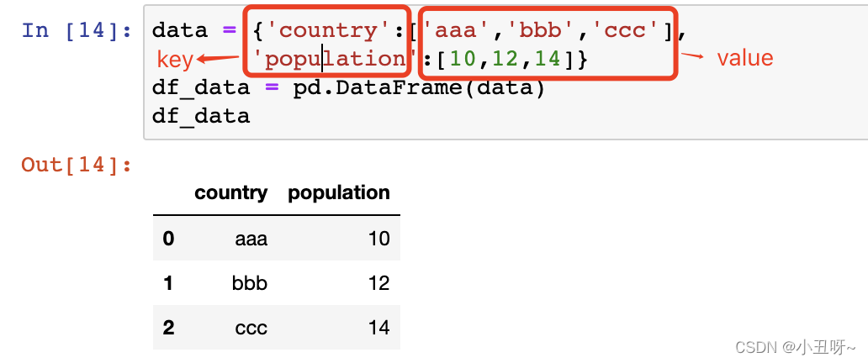Click the Out[14] output prompt
The height and width of the screenshot is (363, 868).
[77, 165]
